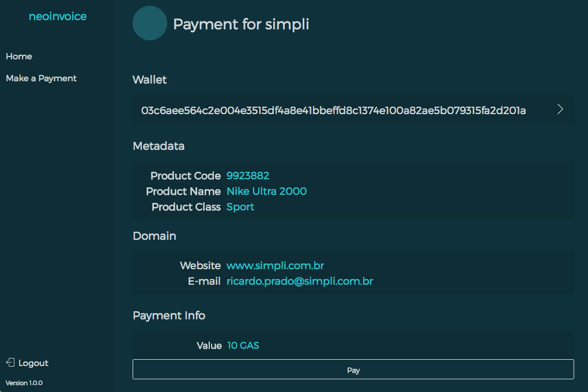This screenshot has height=392, width=588.
Task: Click the Version 1.0.0 label
Action: click(24, 383)
